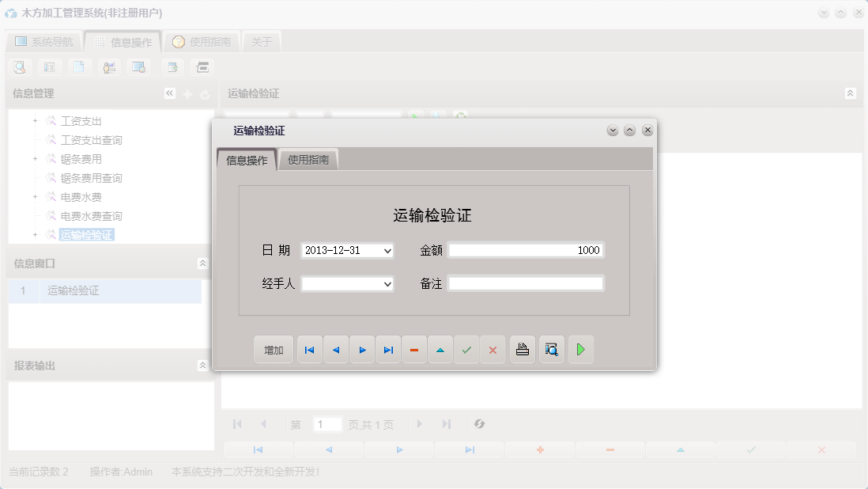Click the report view icon in the main toolbar

point(49,67)
